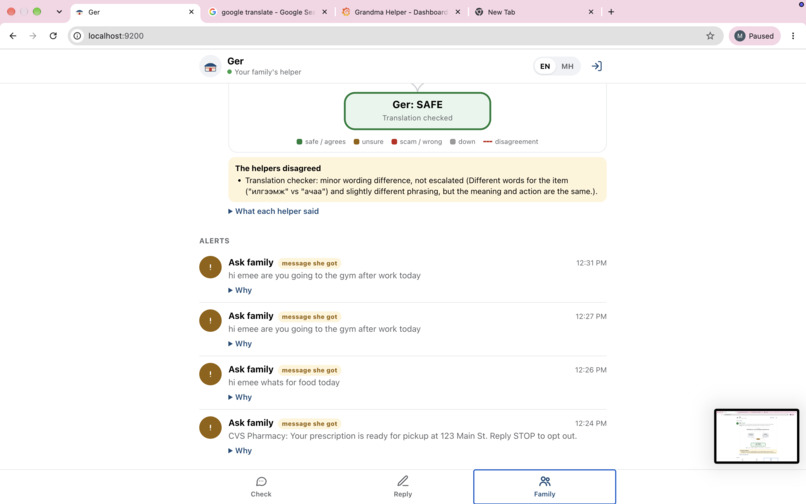Click the Ger app title text
The width and height of the screenshot is (806, 504).
tap(235, 61)
